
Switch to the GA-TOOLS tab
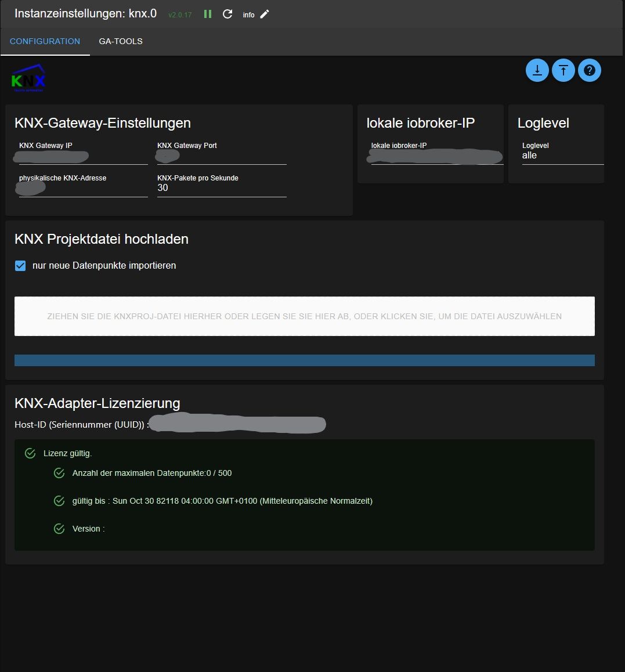point(121,42)
